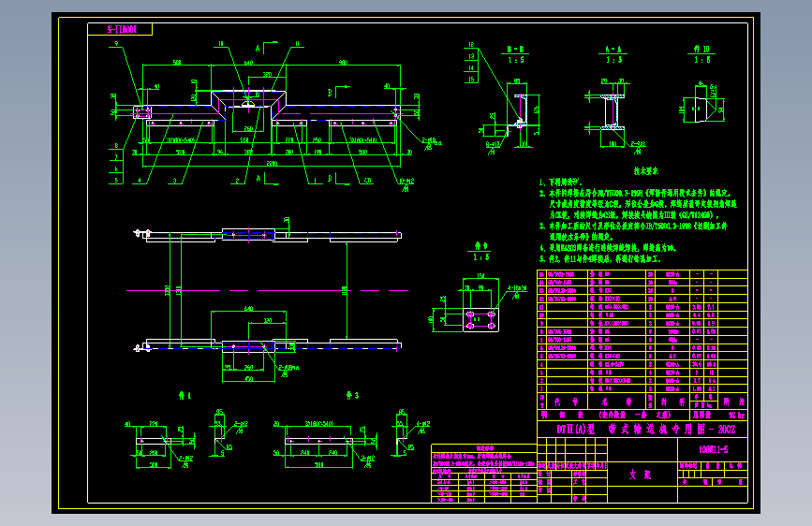Select the 260 dimension under the elevation recess
The height and width of the screenshot is (526, 812).
point(248,129)
